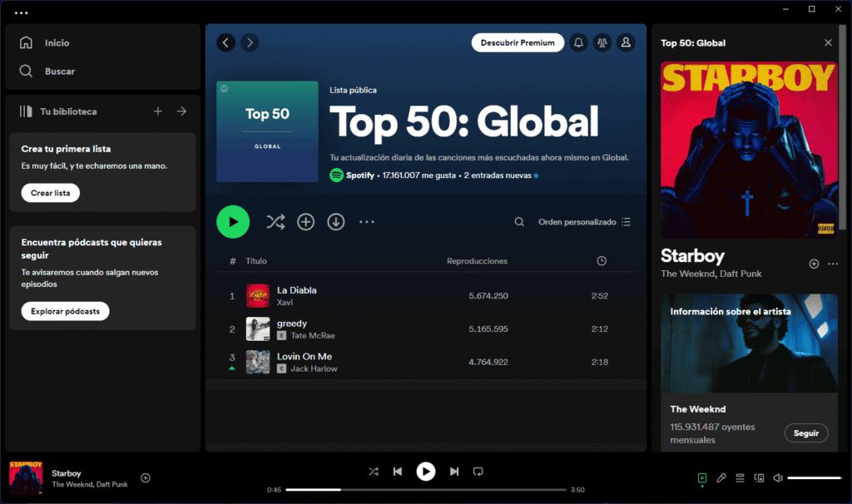Image resolution: width=852 pixels, height=504 pixels.
Task: Open The Weeknd artist name in card
Action: tap(698, 409)
